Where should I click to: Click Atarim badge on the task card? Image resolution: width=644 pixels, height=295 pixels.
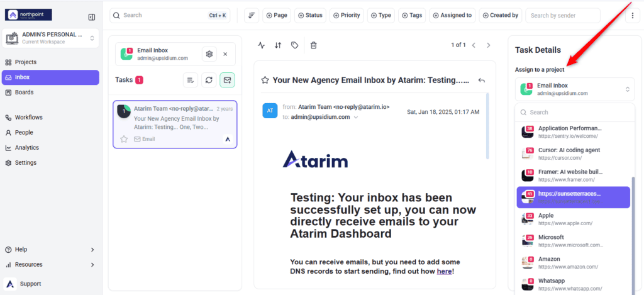click(228, 139)
